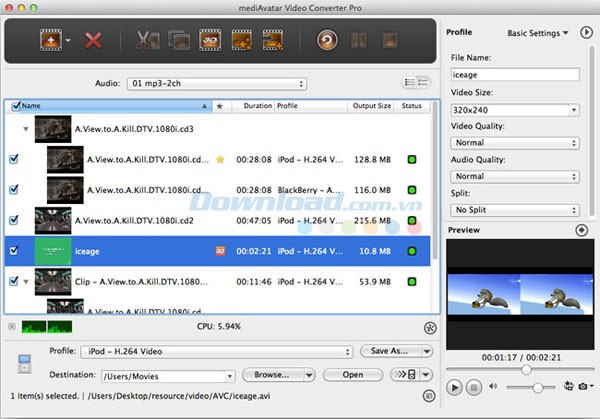Remove selected file with red X
The width and height of the screenshot is (600, 419).
pyautogui.click(x=93, y=40)
